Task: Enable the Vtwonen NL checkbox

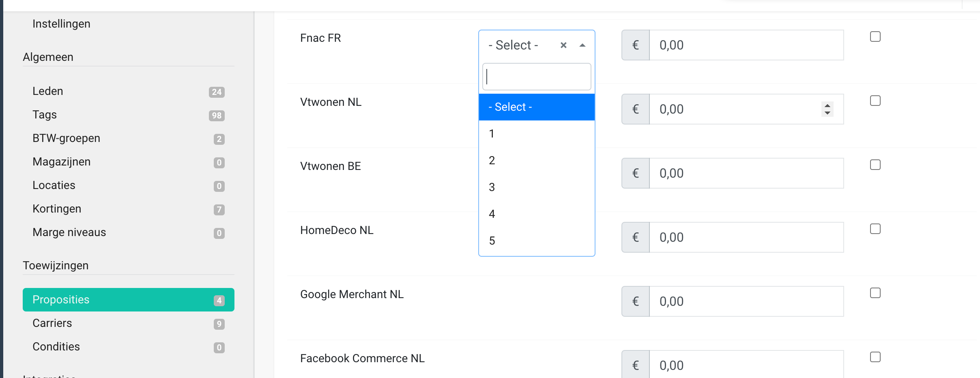Action: point(875,101)
